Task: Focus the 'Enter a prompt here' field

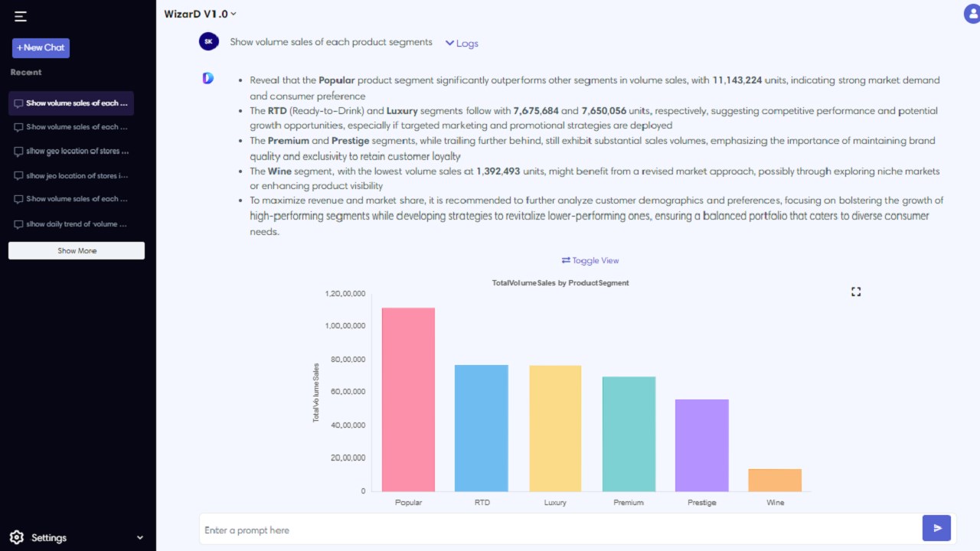Action: click(x=560, y=530)
